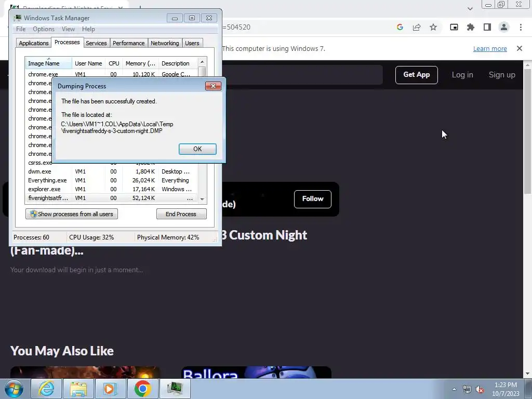The height and width of the screenshot is (399, 532).
Task: Click the Learn more link
Action: coord(490,48)
